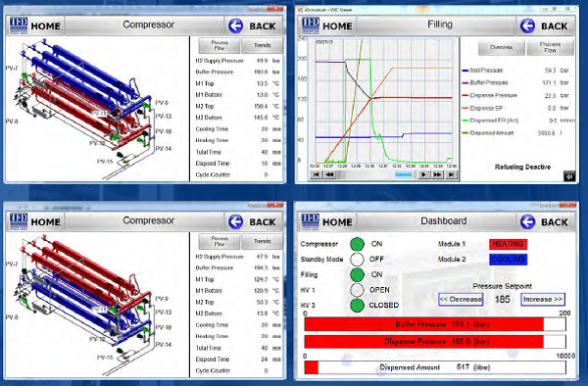
Task: Open Trends tab in top Compressor window
Action: 262,45
